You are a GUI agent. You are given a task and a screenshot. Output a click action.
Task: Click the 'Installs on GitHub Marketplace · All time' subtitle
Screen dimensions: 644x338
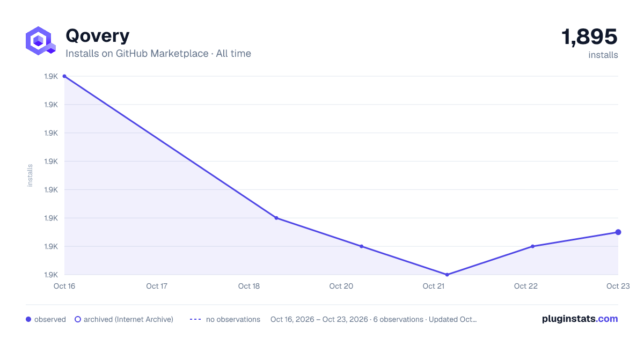pyautogui.click(x=158, y=54)
